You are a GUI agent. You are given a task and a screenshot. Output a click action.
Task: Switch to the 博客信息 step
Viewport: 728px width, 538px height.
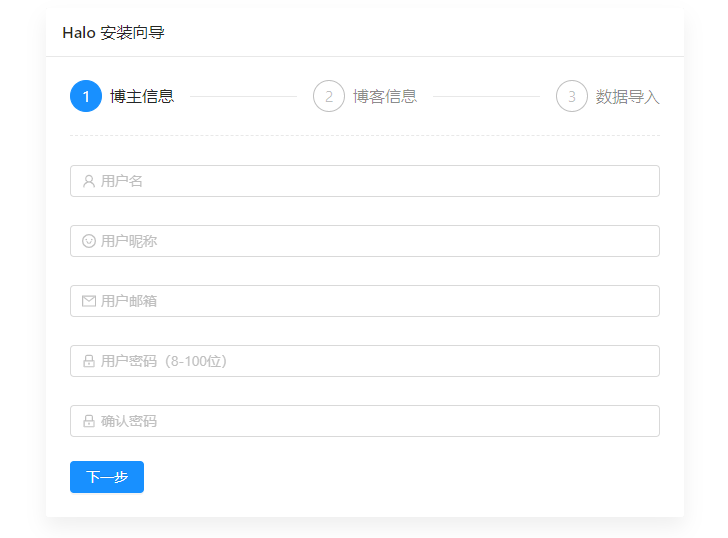(385, 96)
